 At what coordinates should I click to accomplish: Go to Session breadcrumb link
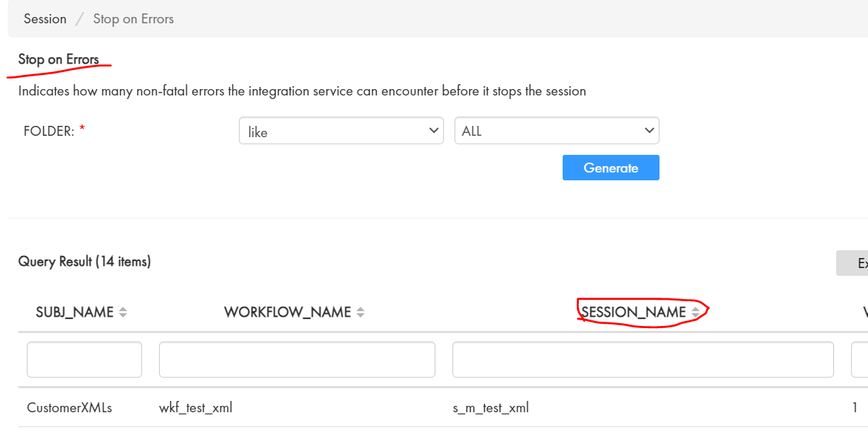tap(45, 19)
